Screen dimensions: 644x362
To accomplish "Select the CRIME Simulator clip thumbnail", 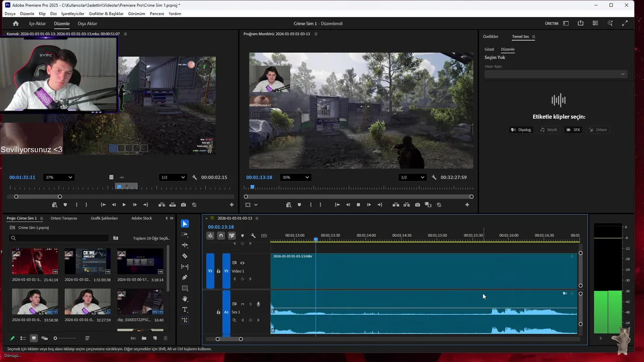I will click(x=88, y=261).
